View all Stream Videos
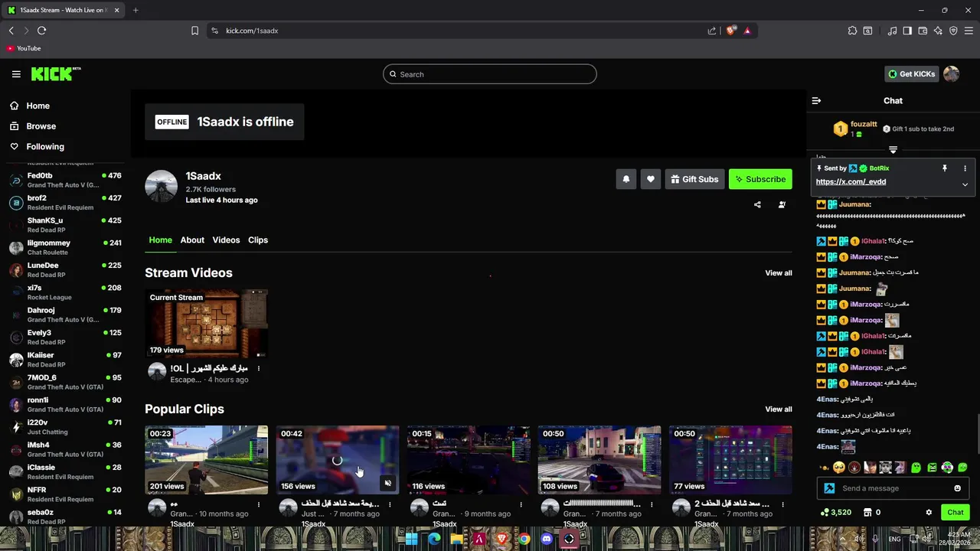 coord(779,273)
